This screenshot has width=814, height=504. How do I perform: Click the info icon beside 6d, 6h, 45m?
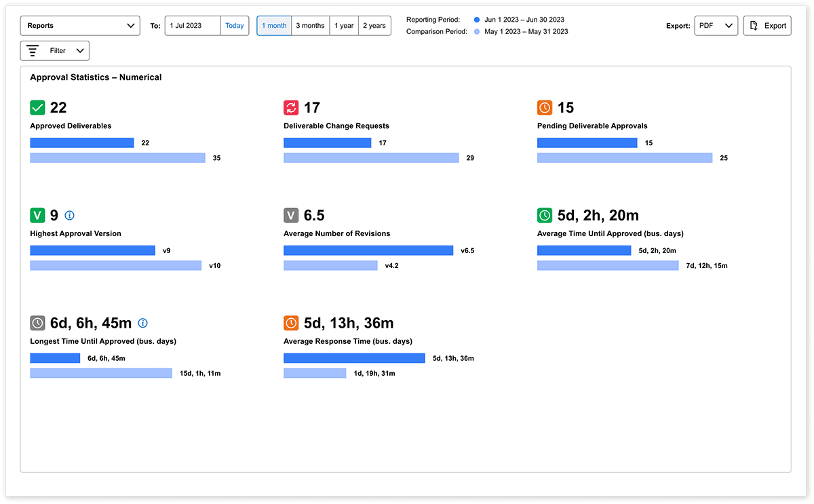[142, 324]
